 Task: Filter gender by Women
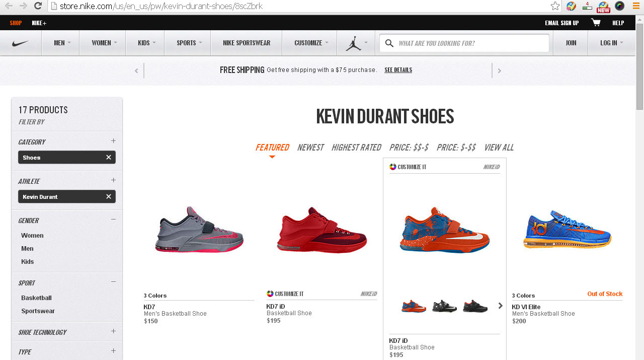point(32,235)
